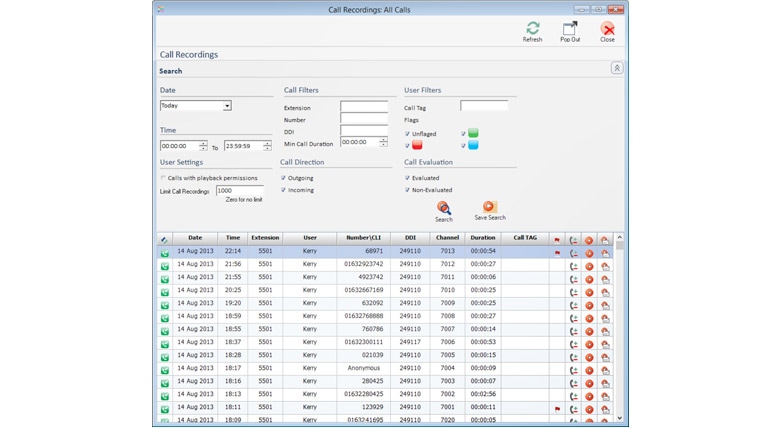Image resolution: width=768 pixels, height=428 pixels.
Task: Click the phone icon on the 18:55 row
Action: tap(574, 332)
